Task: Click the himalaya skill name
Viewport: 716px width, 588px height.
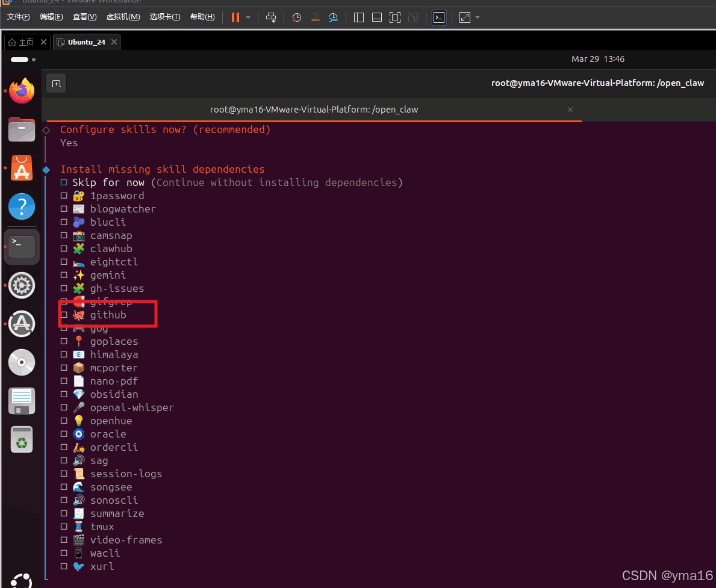Action: [114, 354]
